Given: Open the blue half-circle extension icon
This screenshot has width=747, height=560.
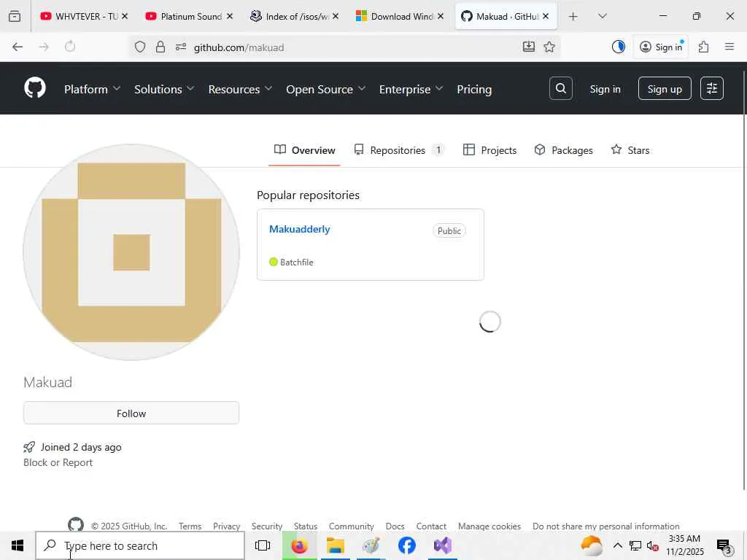Looking at the screenshot, I should [x=619, y=47].
